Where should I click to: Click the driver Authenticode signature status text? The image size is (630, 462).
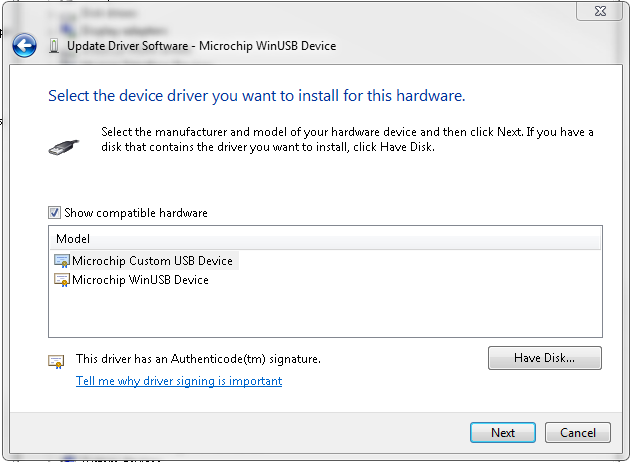tap(198, 358)
